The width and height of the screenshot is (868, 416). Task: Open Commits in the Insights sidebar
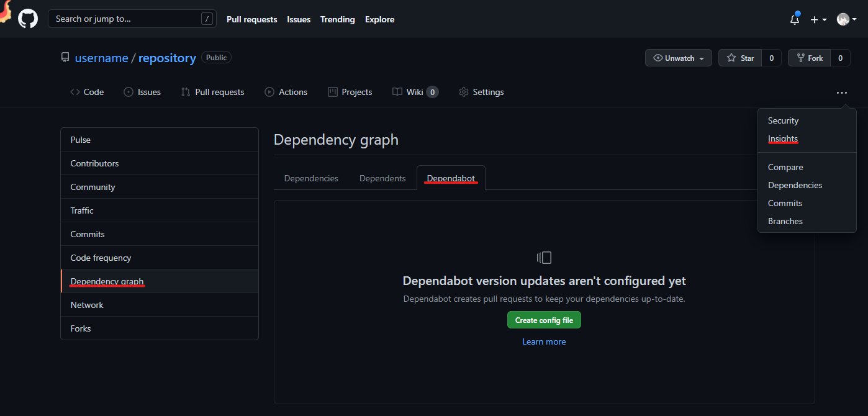(160, 234)
